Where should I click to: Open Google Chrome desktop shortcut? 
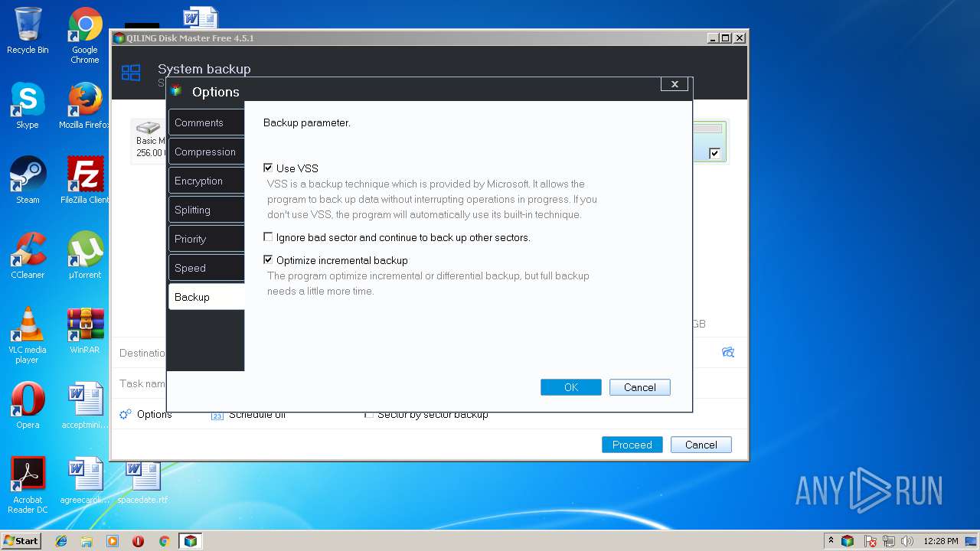(x=85, y=36)
